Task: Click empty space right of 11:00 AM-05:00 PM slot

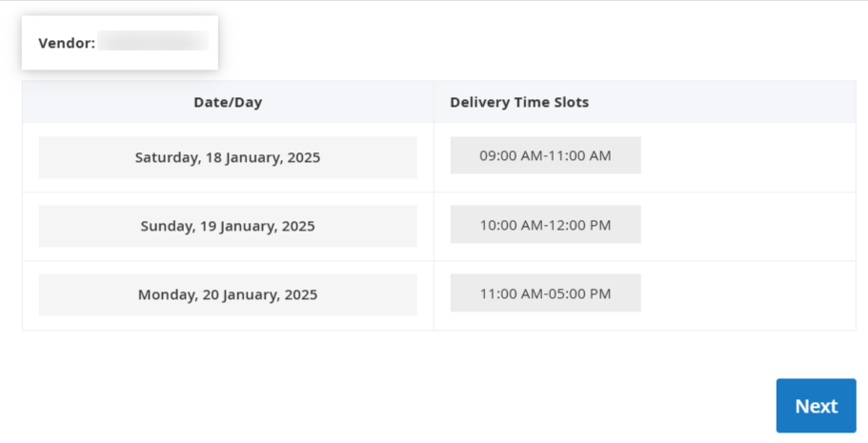Action: (x=747, y=294)
